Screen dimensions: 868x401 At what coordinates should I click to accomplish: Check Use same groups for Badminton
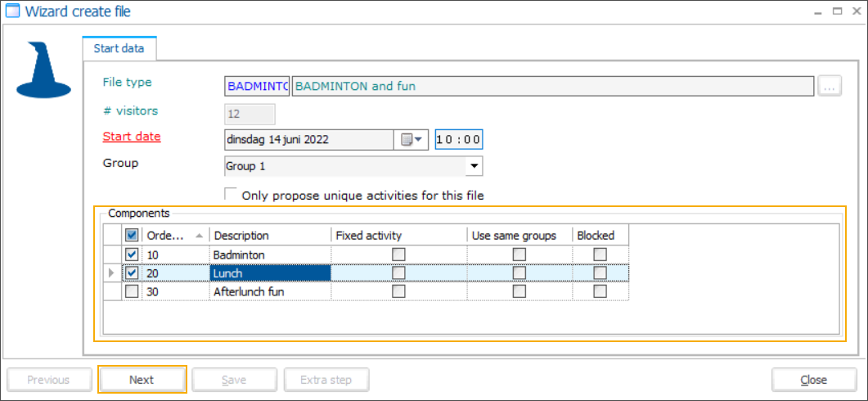pyautogui.click(x=519, y=255)
